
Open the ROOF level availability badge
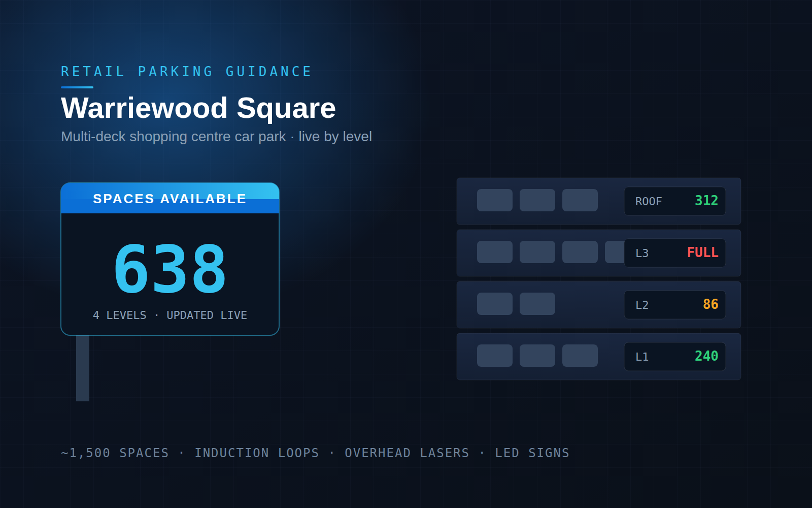click(675, 201)
